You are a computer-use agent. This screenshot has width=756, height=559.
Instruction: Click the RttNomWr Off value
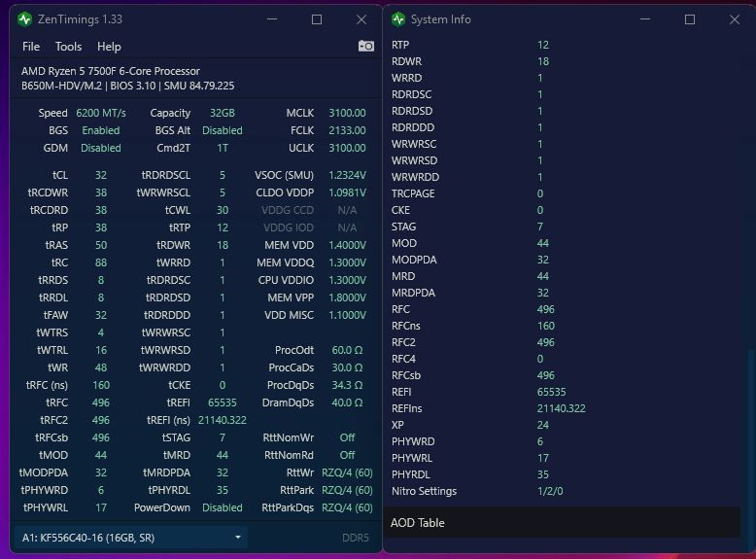click(x=347, y=437)
